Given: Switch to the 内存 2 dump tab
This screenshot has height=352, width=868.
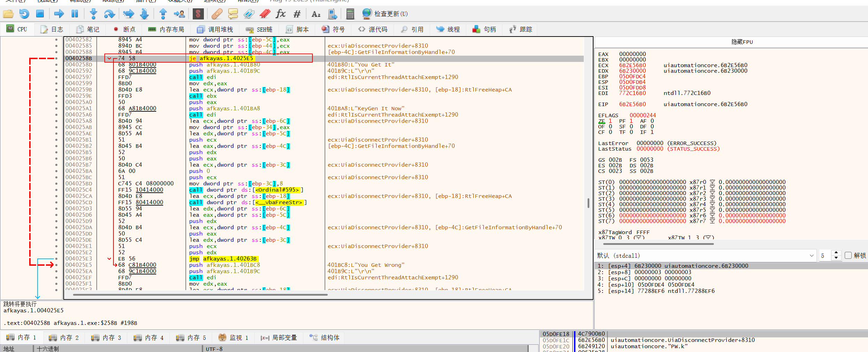Looking at the screenshot, I should coord(64,337).
